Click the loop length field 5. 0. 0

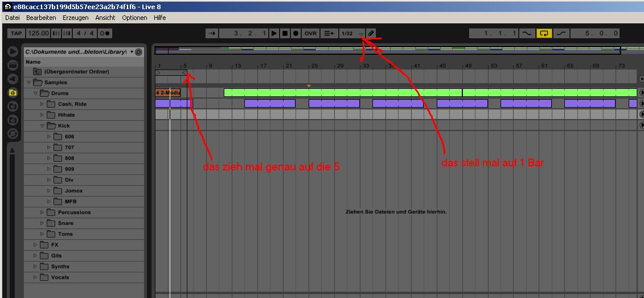(595, 33)
